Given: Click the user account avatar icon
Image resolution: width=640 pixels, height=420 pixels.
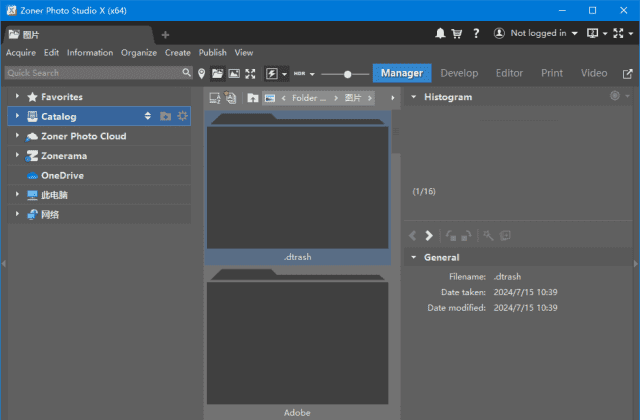Looking at the screenshot, I should 499,33.
